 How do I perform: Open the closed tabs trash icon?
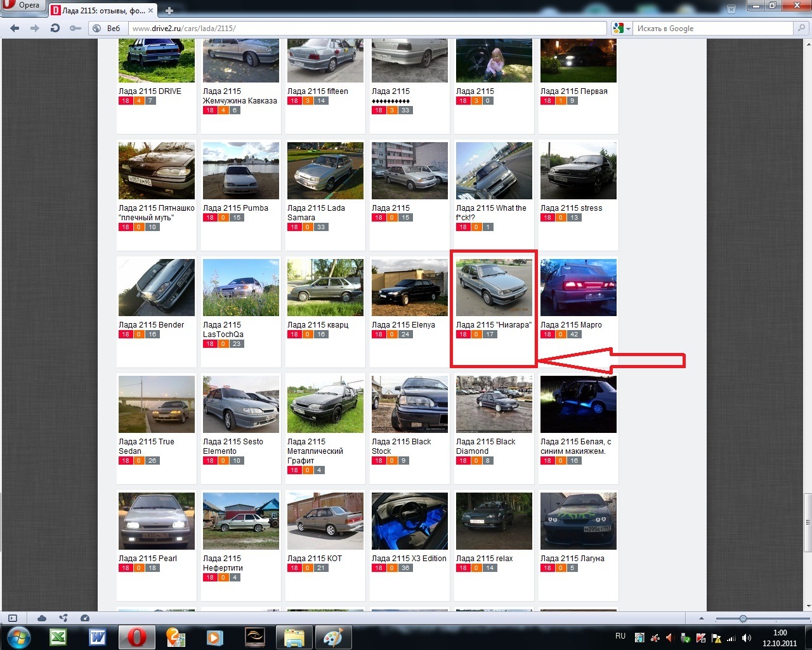pyautogui.click(x=731, y=9)
